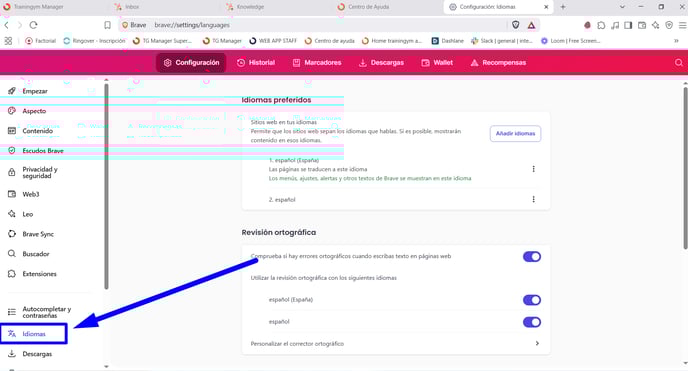This screenshot has height=371, width=688.
Task: Switch to Wallet tab in header
Action: [437, 63]
